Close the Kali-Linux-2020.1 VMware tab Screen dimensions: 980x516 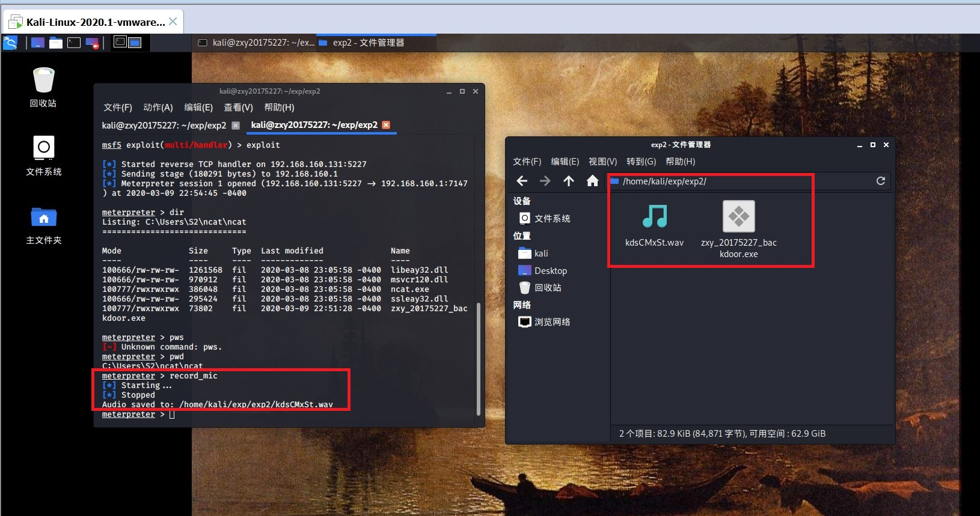click(x=173, y=22)
